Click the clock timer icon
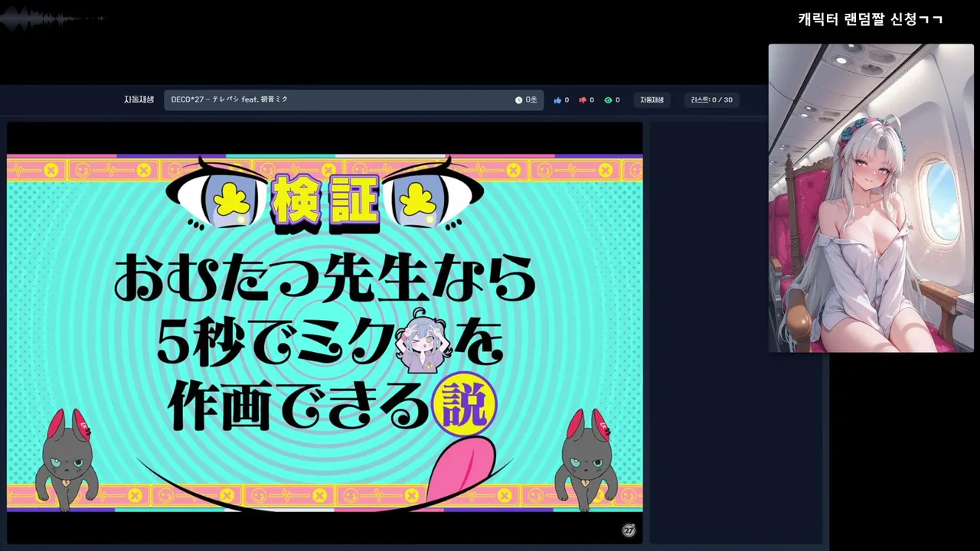The image size is (980, 551). [x=518, y=100]
